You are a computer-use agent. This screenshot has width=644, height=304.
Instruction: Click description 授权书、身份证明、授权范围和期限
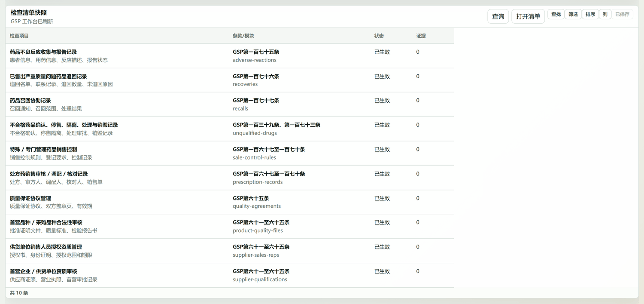coord(51,255)
